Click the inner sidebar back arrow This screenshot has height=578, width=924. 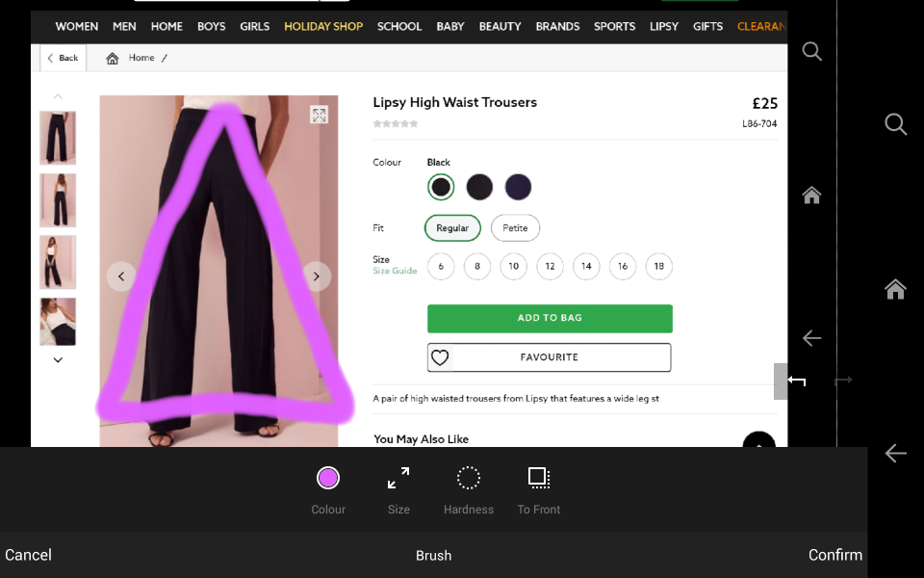pyautogui.click(x=811, y=338)
